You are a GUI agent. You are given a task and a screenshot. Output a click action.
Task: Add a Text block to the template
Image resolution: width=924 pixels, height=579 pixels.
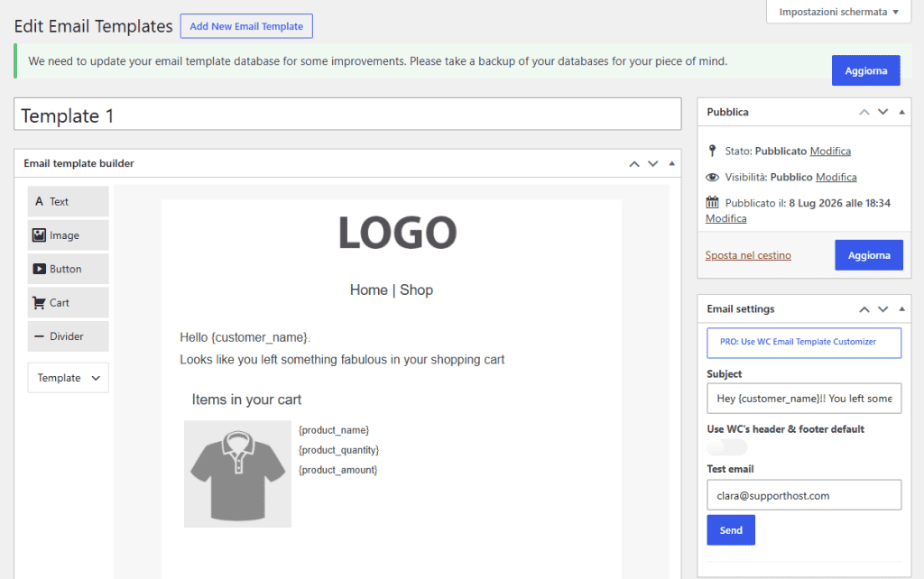tap(68, 201)
